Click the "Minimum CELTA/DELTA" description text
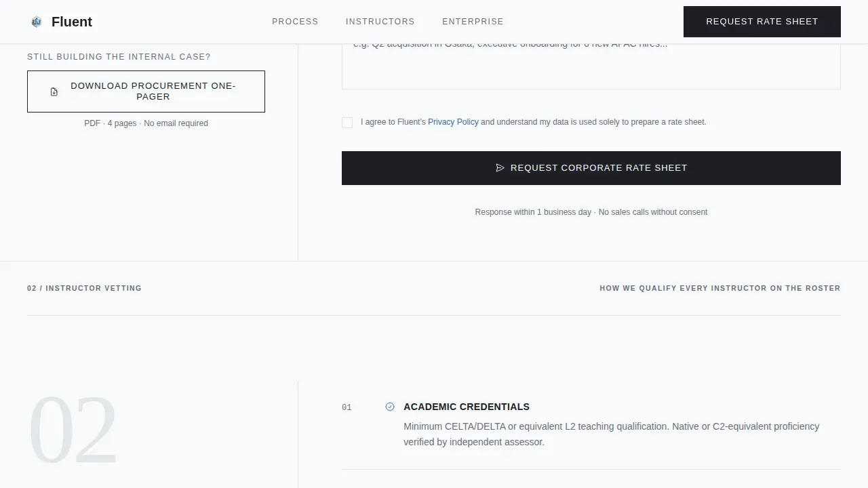The image size is (868, 488). point(612,434)
